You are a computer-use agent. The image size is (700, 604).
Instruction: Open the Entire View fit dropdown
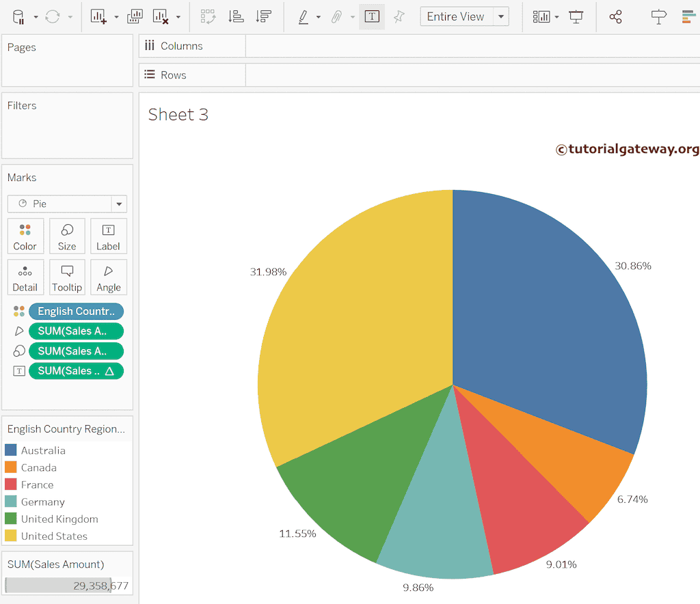click(x=465, y=16)
